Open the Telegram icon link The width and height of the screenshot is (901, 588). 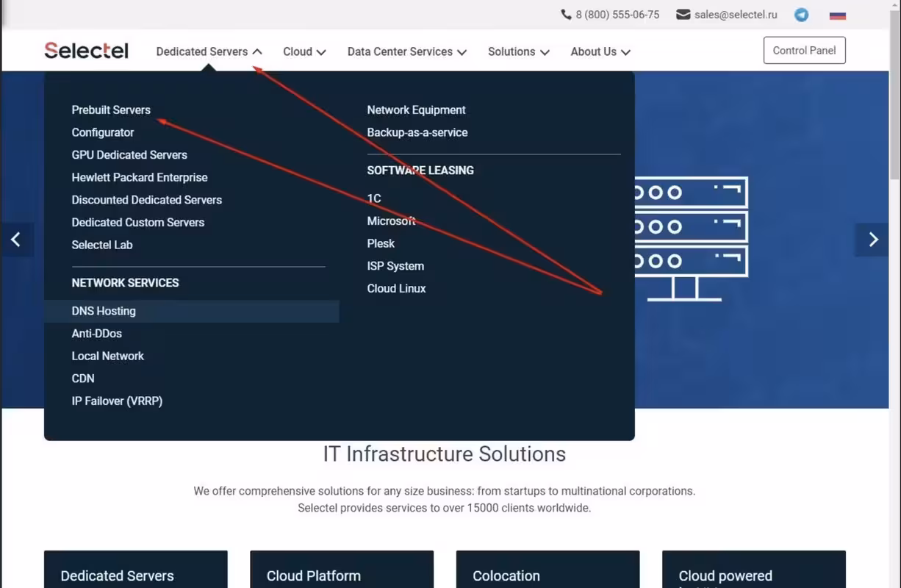[801, 15]
